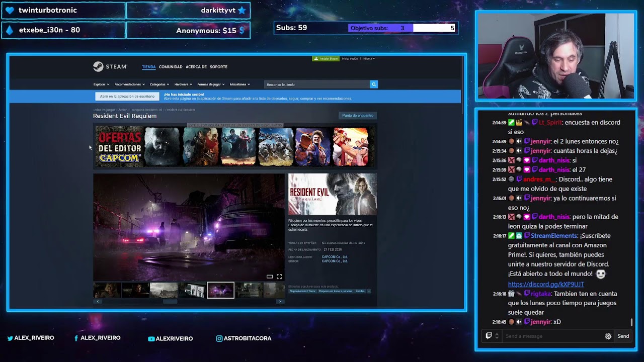Click the Instagram icon beside ASTROBITACORA
This screenshot has width=644, height=362.
[219, 338]
